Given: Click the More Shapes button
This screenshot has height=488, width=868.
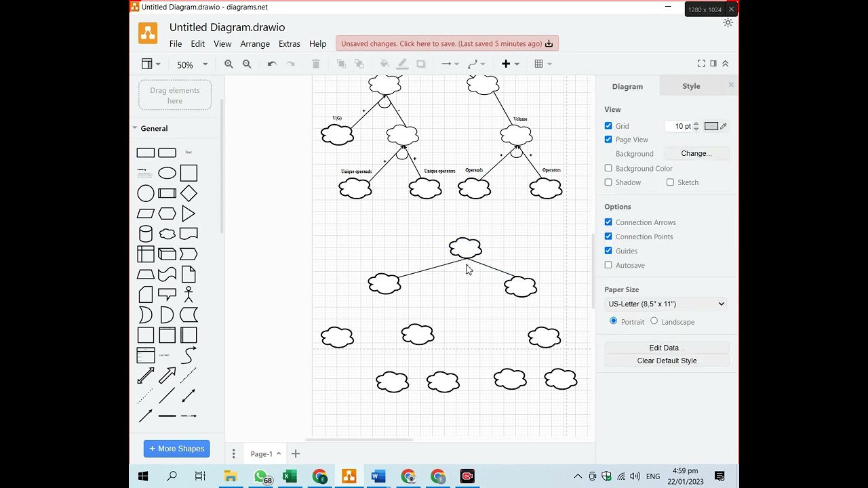Looking at the screenshot, I should click(176, 449).
